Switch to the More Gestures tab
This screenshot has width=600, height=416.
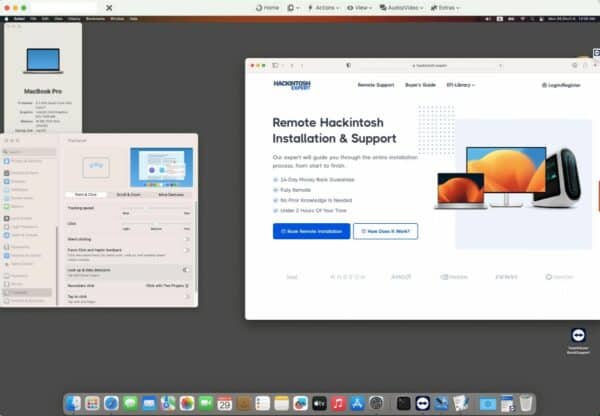[171, 195]
